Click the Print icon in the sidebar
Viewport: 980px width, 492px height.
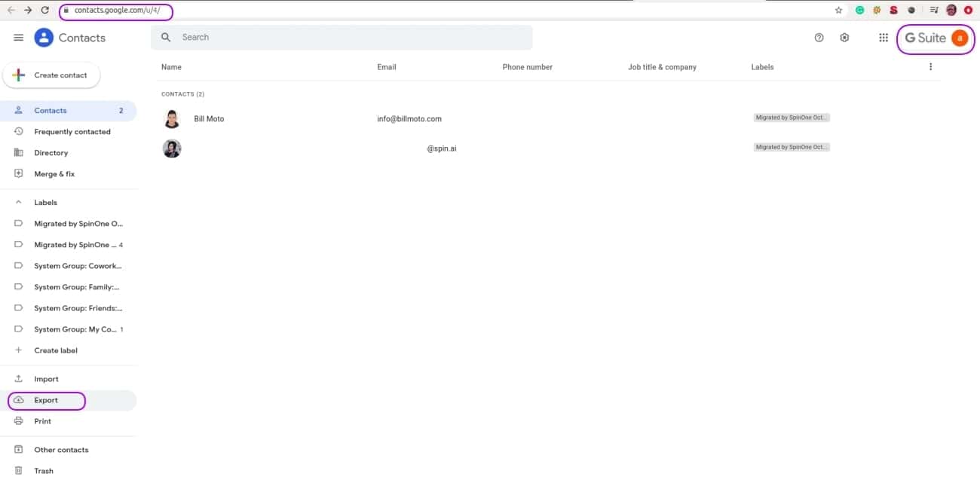18,420
